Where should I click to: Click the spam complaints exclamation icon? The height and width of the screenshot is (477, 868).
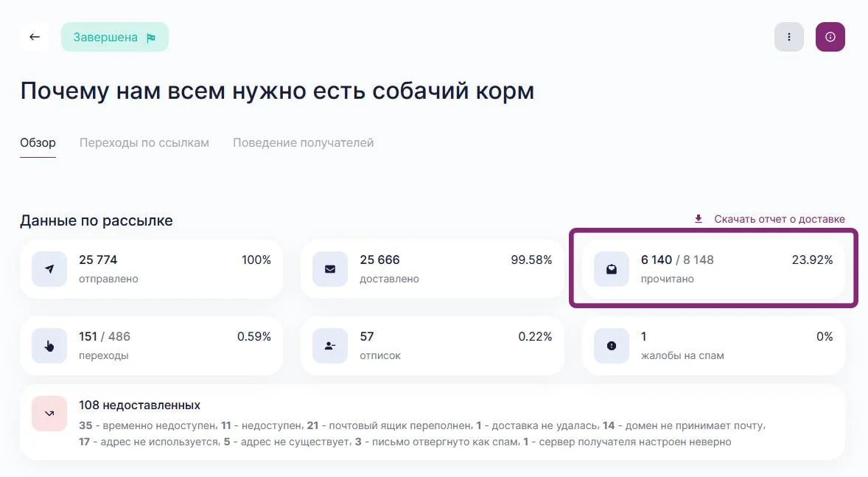[x=612, y=346]
